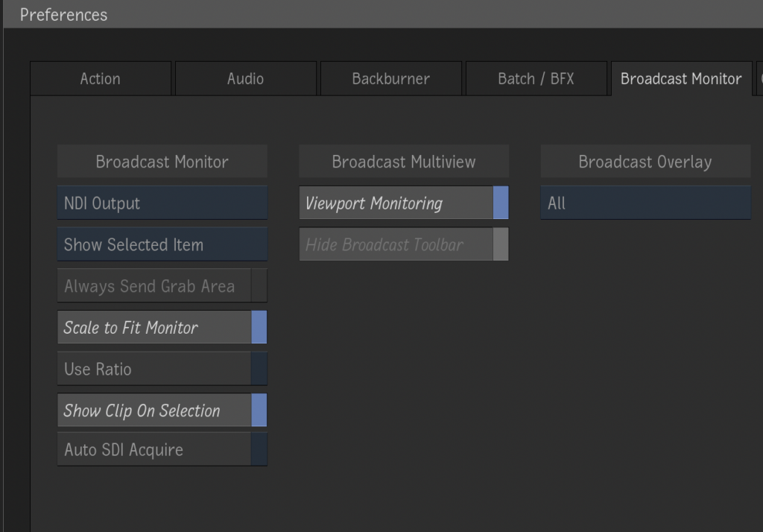Open the Broadcast Overlay dropdown set to All
The height and width of the screenshot is (532, 763).
point(645,203)
